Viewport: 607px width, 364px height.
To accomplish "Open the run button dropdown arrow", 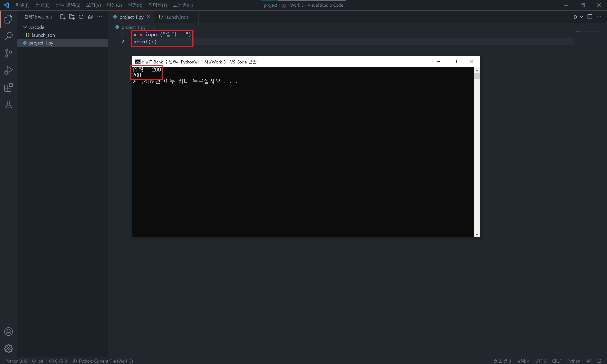I will point(581,17).
